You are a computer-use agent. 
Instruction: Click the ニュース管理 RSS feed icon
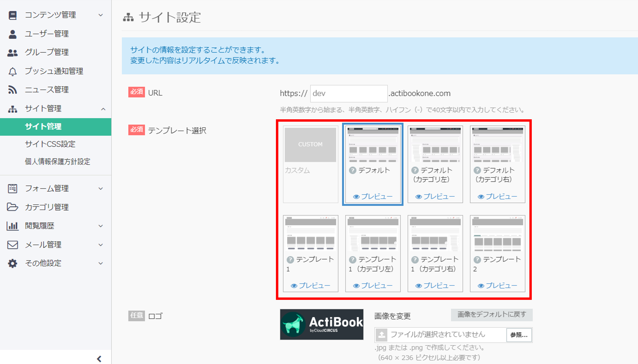point(12,90)
